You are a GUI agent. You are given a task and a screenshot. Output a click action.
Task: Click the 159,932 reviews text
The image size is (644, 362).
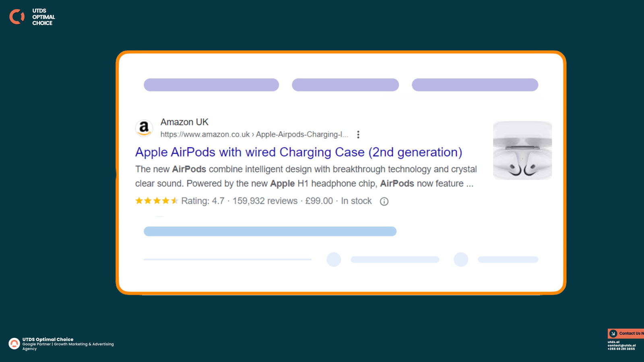tap(265, 201)
